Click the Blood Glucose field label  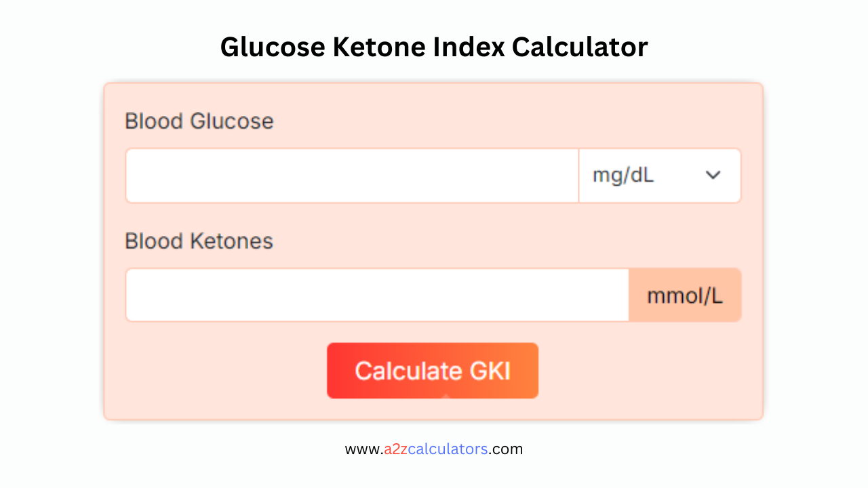pyautogui.click(x=199, y=121)
